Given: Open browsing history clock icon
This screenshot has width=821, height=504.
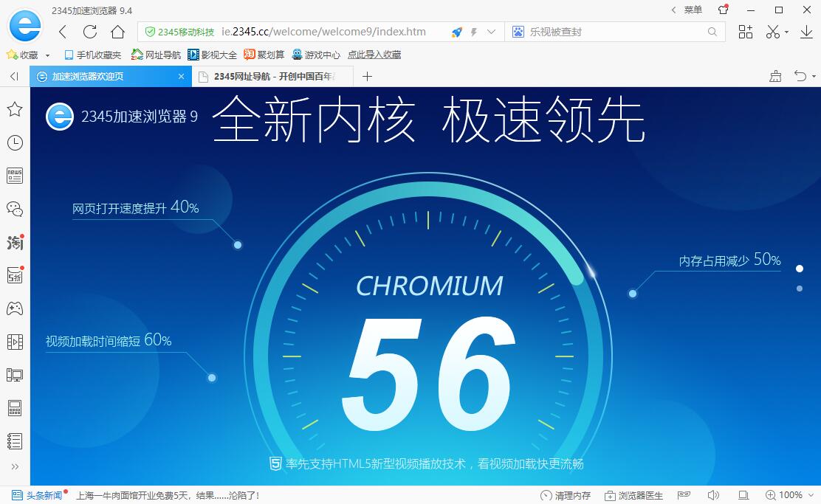Looking at the screenshot, I should pyautogui.click(x=15, y=142).
